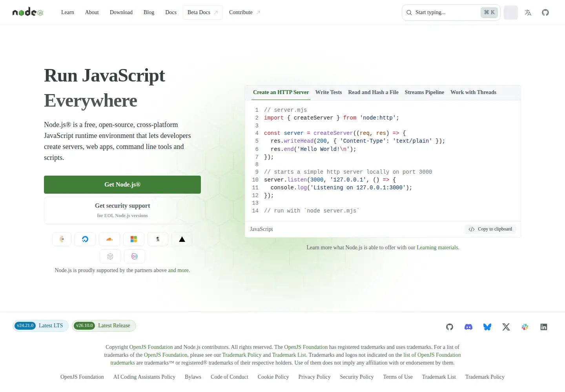The image size is (565, 392).
Task: Switch to the Write Tests tab
Action: click(329, 93)
